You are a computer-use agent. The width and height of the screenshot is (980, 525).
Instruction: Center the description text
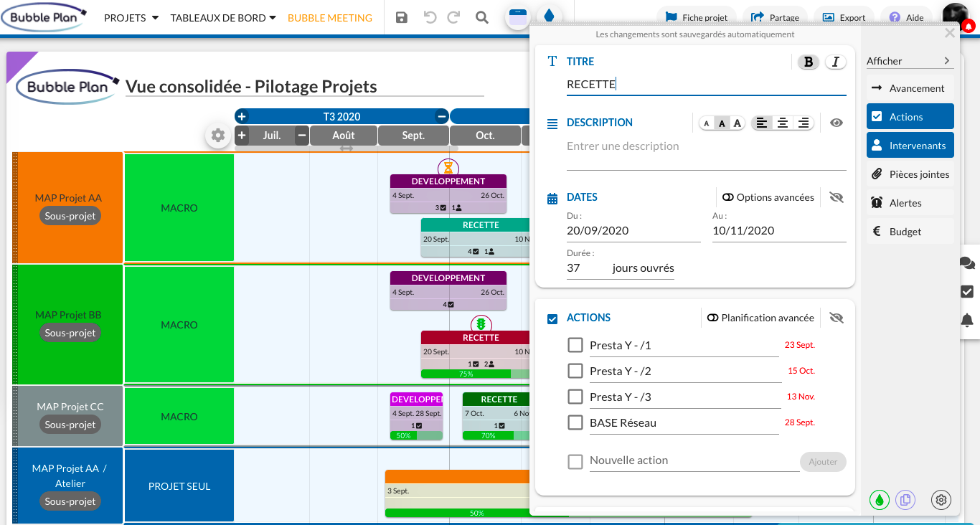783,123
